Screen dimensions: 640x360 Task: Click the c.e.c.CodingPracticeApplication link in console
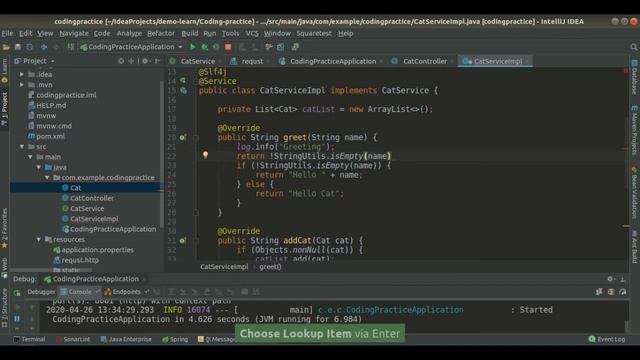[x=391, y=310]
